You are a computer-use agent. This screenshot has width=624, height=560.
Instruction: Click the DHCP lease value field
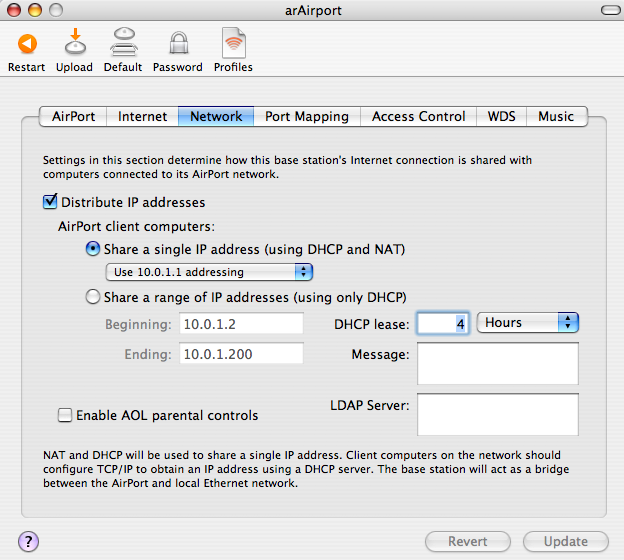point(443,324)
